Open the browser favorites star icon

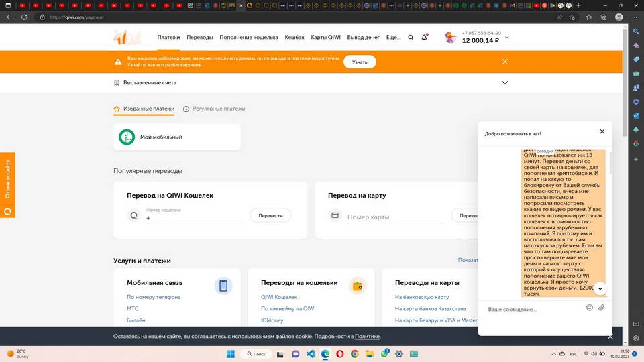coord(588,17)
